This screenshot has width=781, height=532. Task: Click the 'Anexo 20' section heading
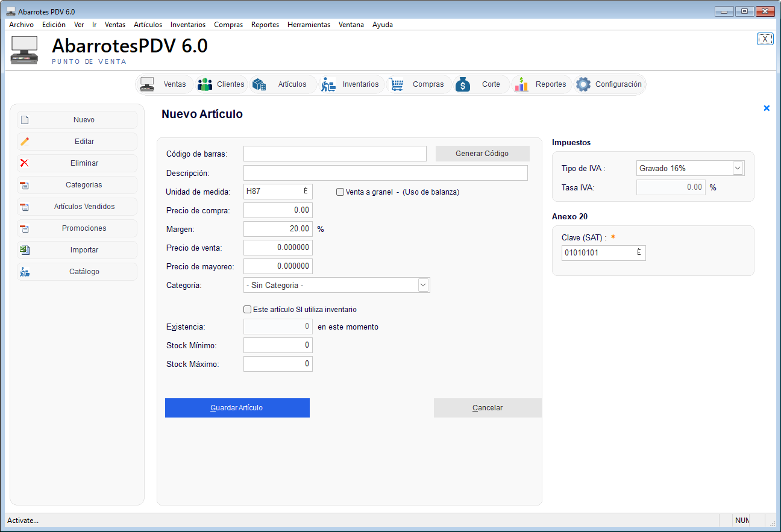(569, 217)
